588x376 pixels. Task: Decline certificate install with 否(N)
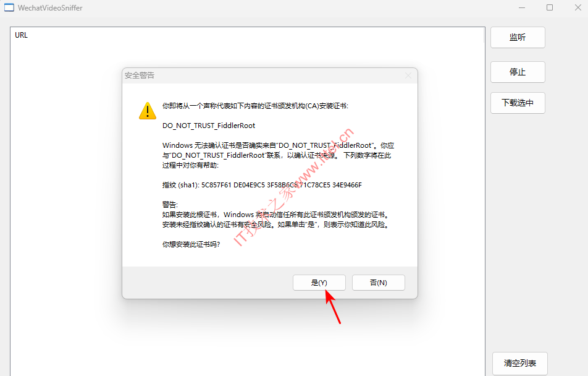[x=379, y=283]
